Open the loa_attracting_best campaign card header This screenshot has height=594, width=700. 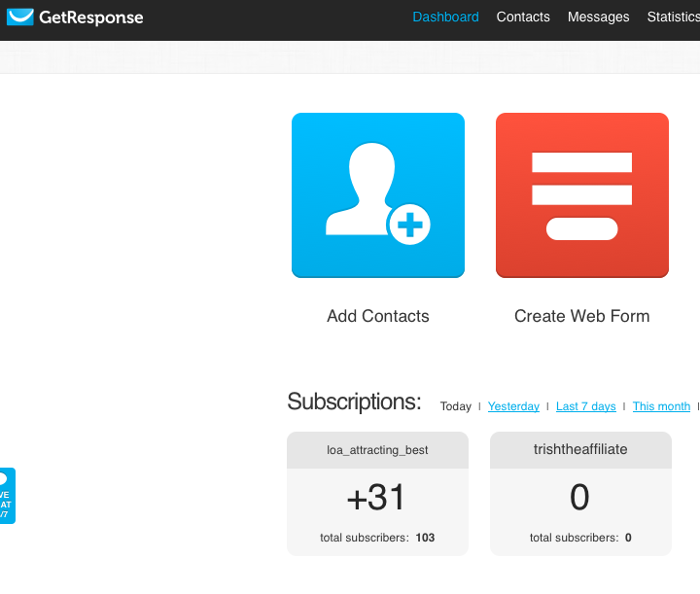point(377,450)
